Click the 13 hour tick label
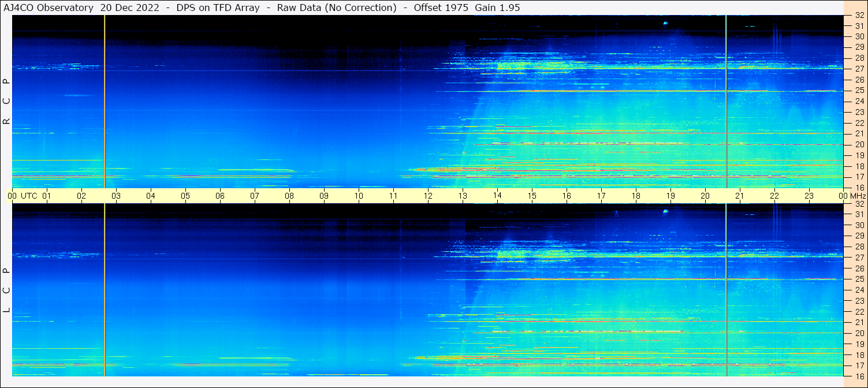This screenshot has height=388, width=868. [463, 196]
